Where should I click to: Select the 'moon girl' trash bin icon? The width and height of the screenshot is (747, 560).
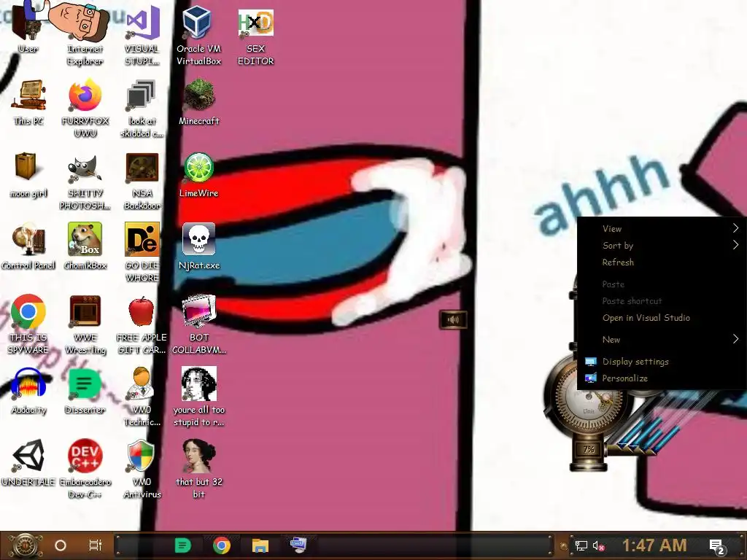28,175
